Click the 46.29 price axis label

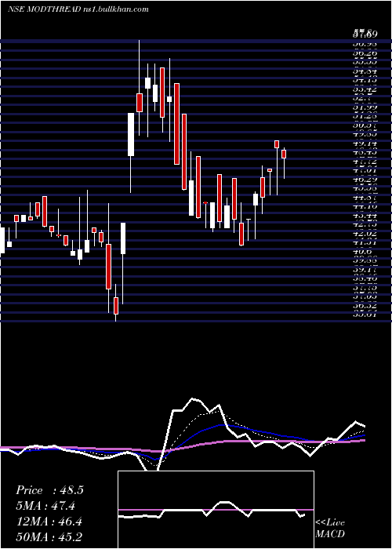365,180
